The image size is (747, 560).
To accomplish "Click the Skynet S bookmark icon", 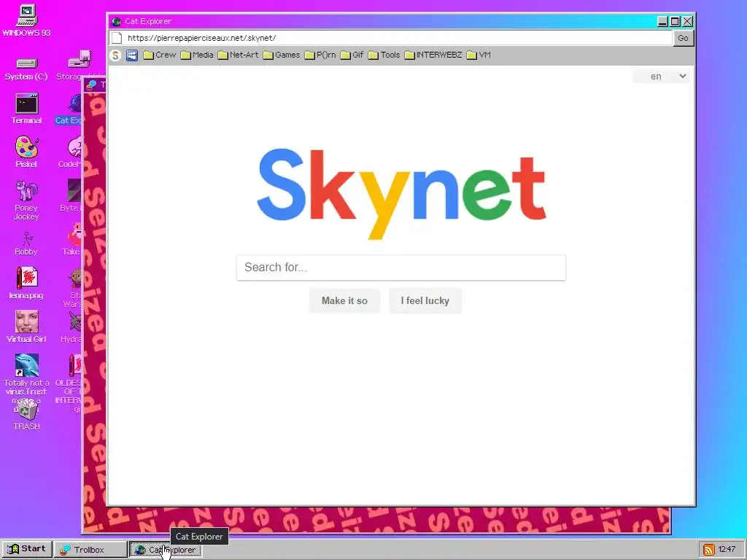I will click(115, 55).
